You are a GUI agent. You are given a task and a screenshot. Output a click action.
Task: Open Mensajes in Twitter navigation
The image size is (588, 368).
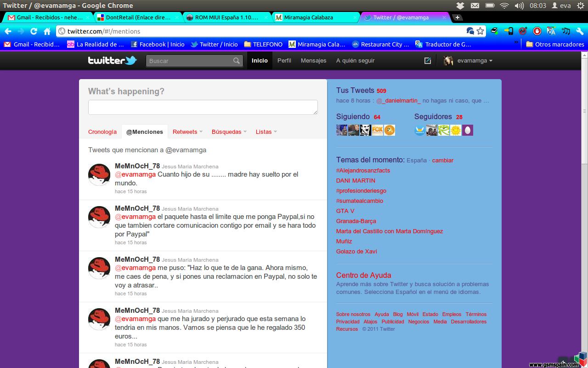pos(313,61)
